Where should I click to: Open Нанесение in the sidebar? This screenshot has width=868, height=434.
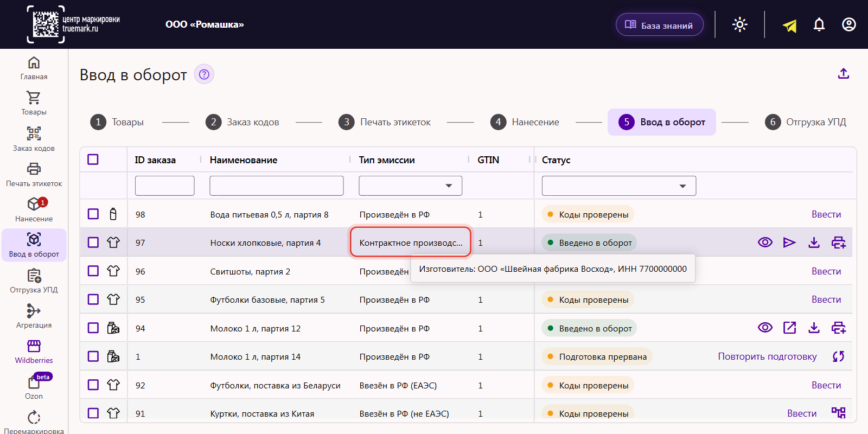(x=34, y=210)
